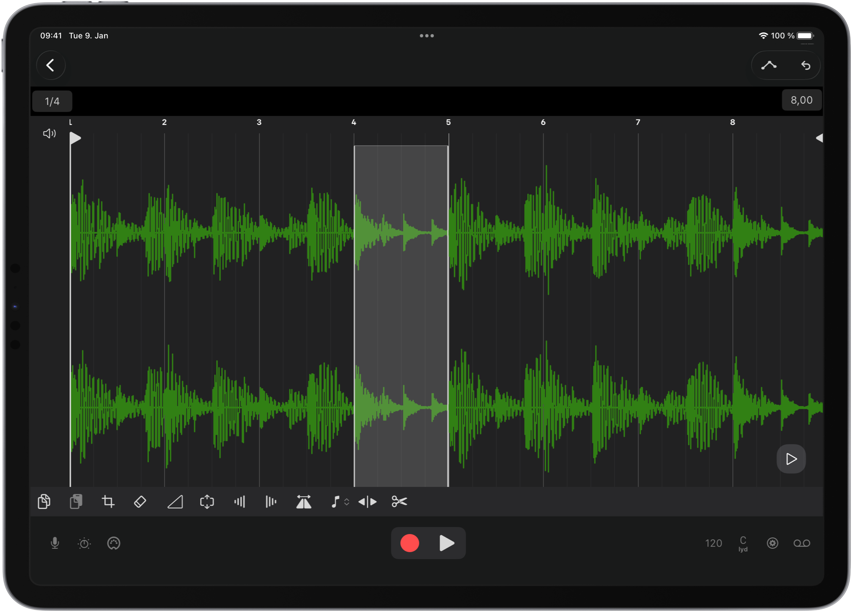The image size is (853, 616).
Task: Select the microphone input icon
Action: point(55,543)
